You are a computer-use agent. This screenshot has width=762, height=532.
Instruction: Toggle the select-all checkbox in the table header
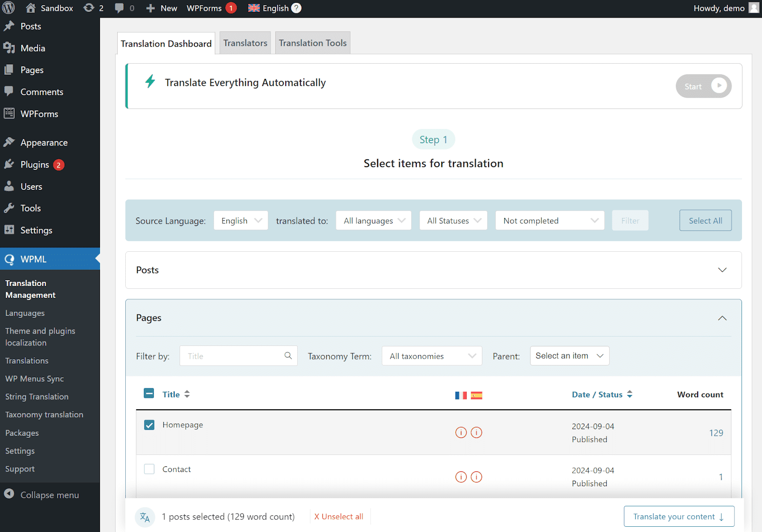(149, 394)
